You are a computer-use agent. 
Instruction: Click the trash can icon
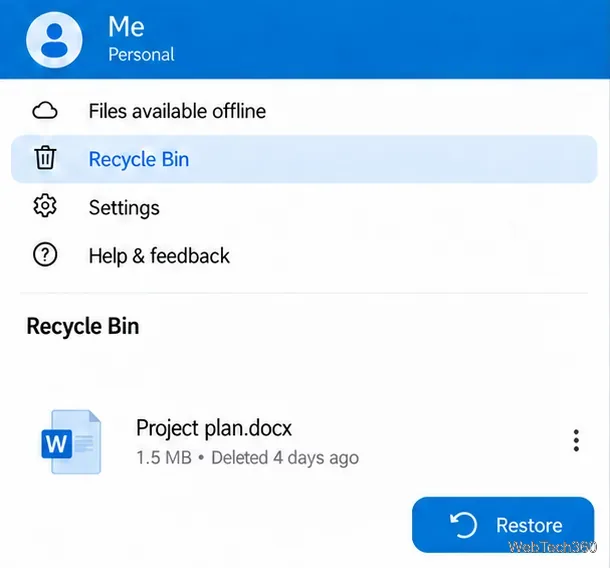[x=45, y=158]
